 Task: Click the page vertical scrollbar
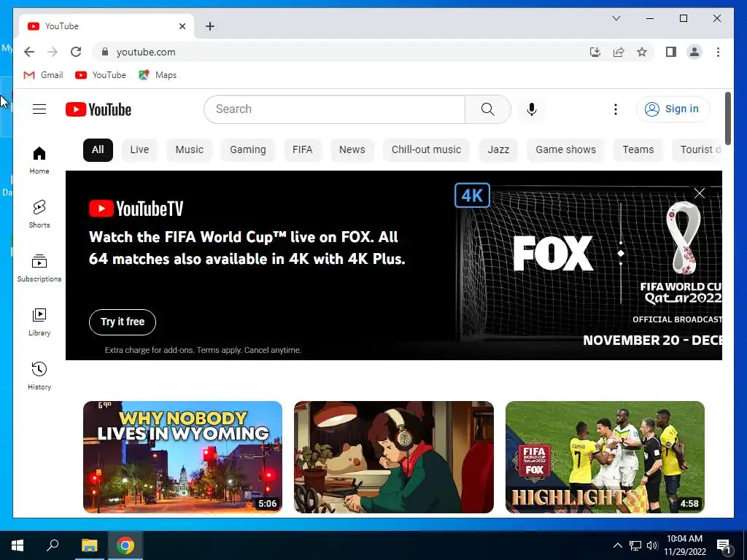click(727, 118)
